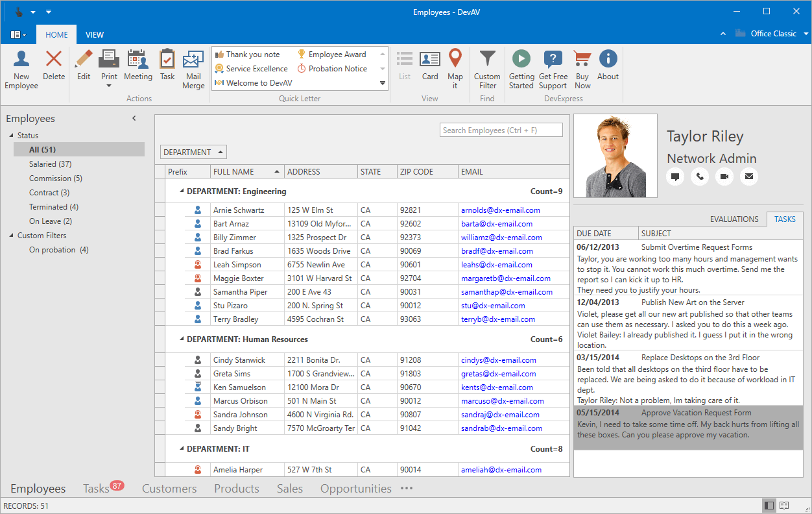Open the Mail Merge tool

[193, 68]
